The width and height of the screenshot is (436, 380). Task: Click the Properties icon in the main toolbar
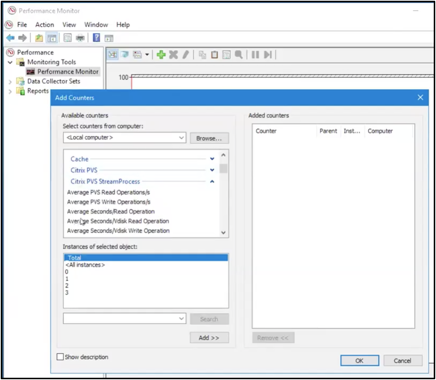pyautogui.click(x=68, y=38)
